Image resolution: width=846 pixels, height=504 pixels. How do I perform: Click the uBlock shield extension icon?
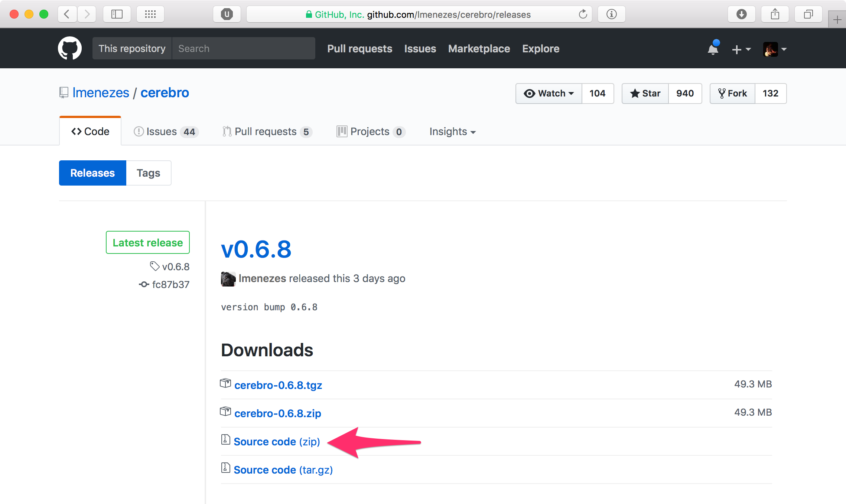(x=227, y=14)
